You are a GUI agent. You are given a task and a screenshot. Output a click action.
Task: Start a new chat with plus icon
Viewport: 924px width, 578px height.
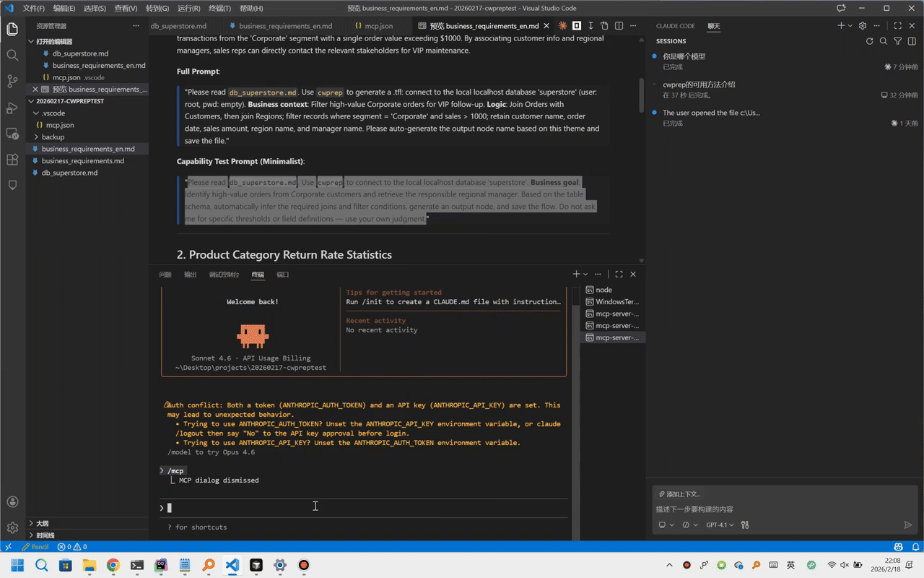pyautogui.click(x=841, y=25)
